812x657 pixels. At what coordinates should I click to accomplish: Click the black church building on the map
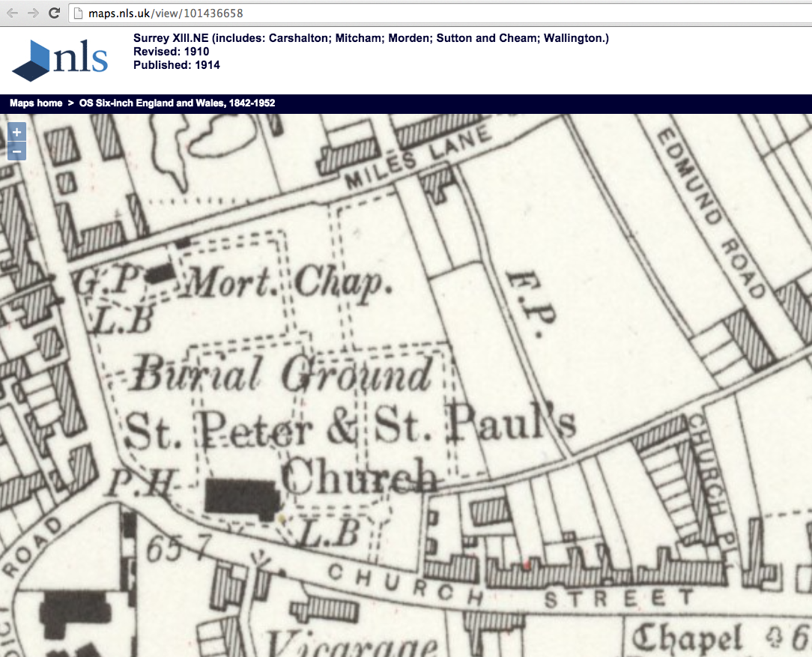point(242,499)
